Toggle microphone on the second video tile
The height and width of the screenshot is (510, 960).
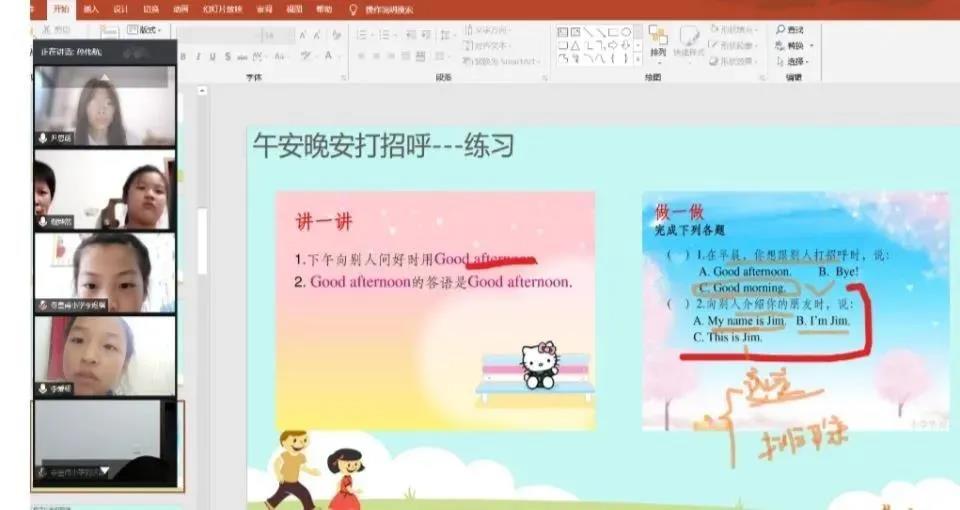pyautogui.click(x=42, y=221)
